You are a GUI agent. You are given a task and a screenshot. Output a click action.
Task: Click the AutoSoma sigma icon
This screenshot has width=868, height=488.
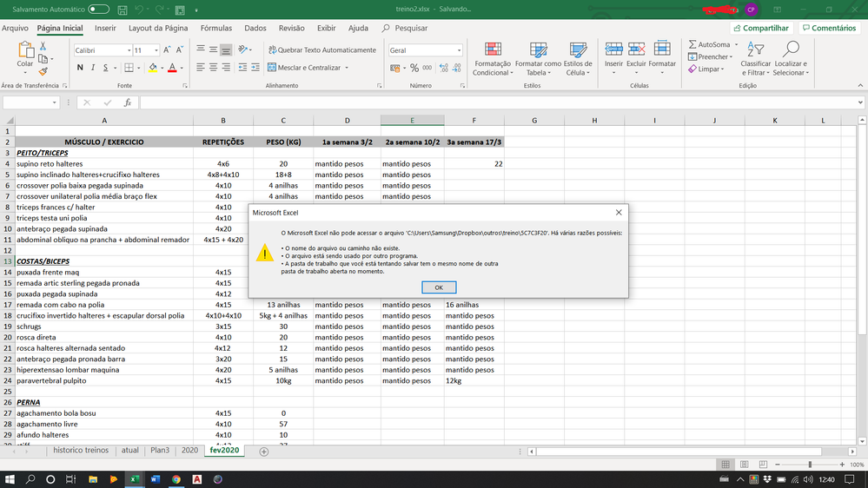(x=692, y=45)
